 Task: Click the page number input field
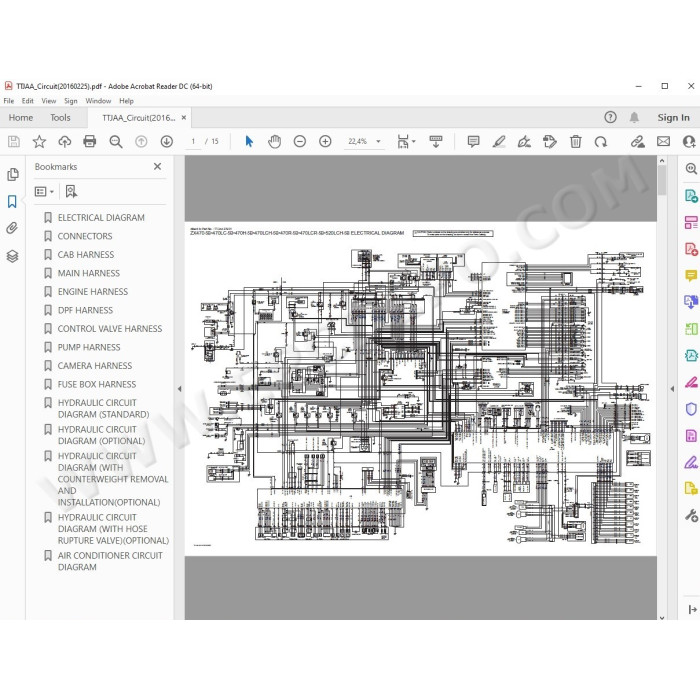193,142
